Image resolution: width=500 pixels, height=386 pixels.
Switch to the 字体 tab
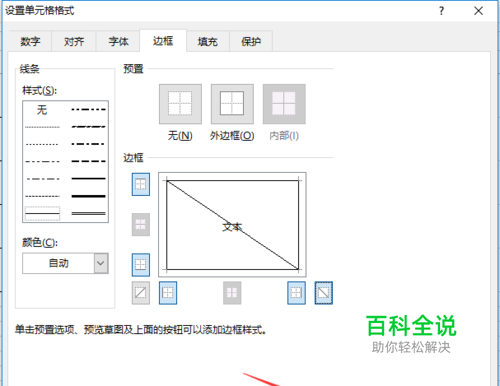click(118, 41)
